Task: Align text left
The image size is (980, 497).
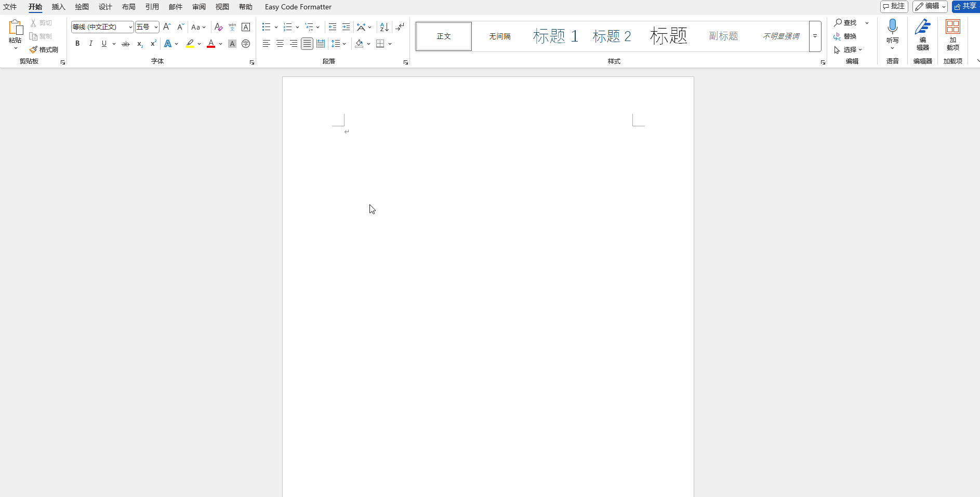Action: [x=267, y=44]
